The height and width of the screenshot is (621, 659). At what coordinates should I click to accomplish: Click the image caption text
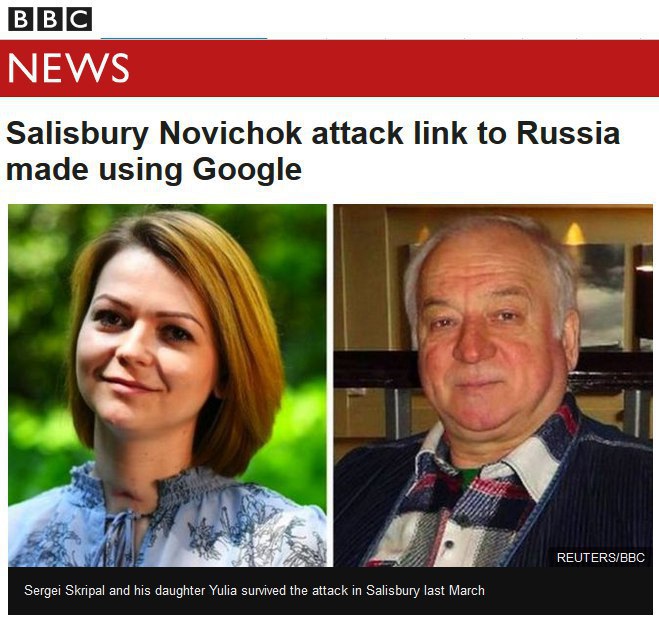coord(254,591)
